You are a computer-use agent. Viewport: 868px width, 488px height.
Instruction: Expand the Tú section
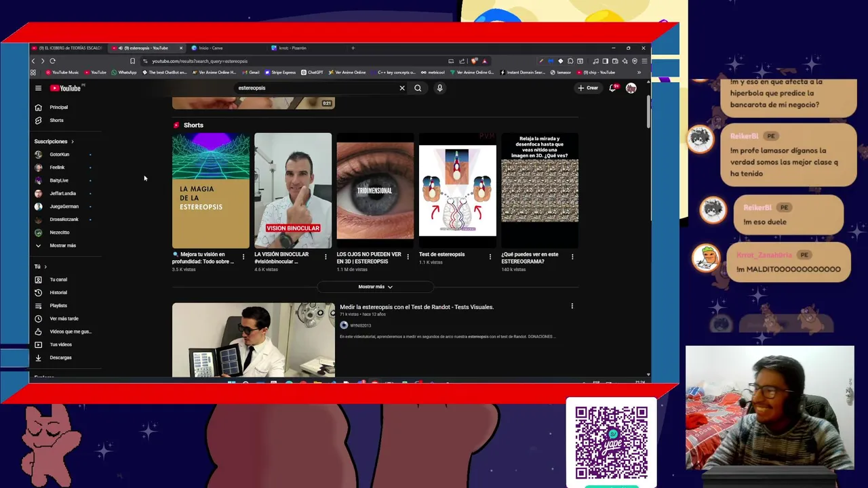[x=41, y=266]
